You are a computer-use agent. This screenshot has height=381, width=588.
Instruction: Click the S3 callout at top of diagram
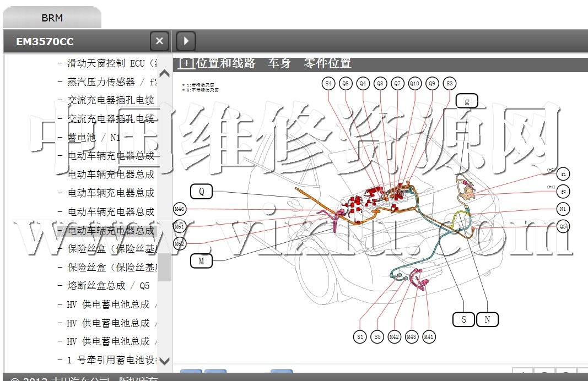click(x=450, y=84)
